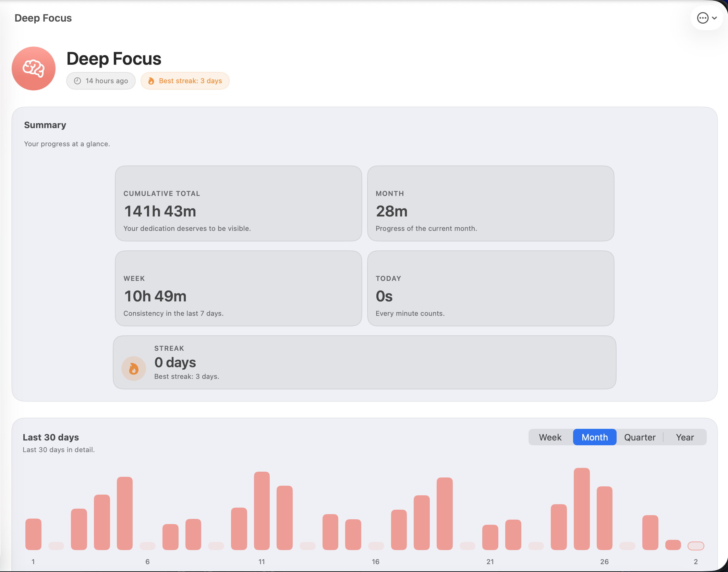Click the clock icon in the 14 hours ago pill
This screenshot has width=728, height=572.
[77, 81]
